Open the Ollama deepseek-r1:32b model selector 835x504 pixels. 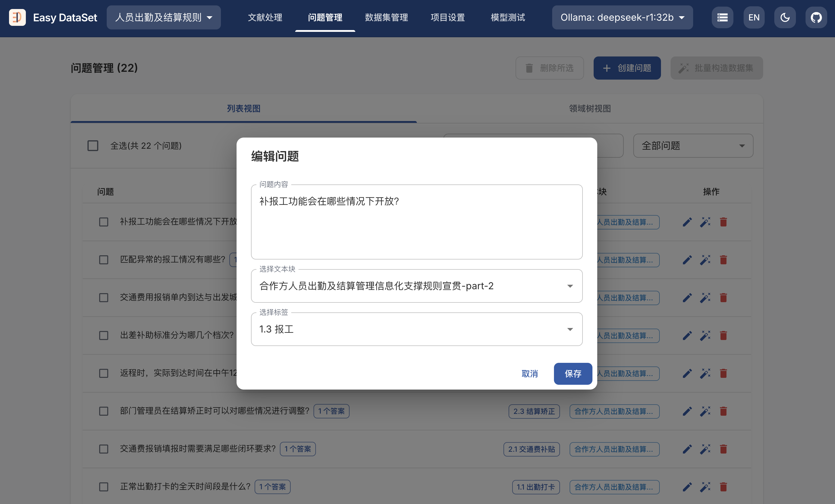click(x=622, y=17)
